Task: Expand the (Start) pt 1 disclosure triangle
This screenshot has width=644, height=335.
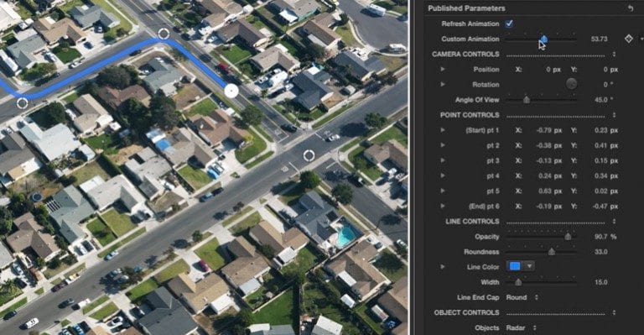Action: pyautogui.click(x=443, y=130)
